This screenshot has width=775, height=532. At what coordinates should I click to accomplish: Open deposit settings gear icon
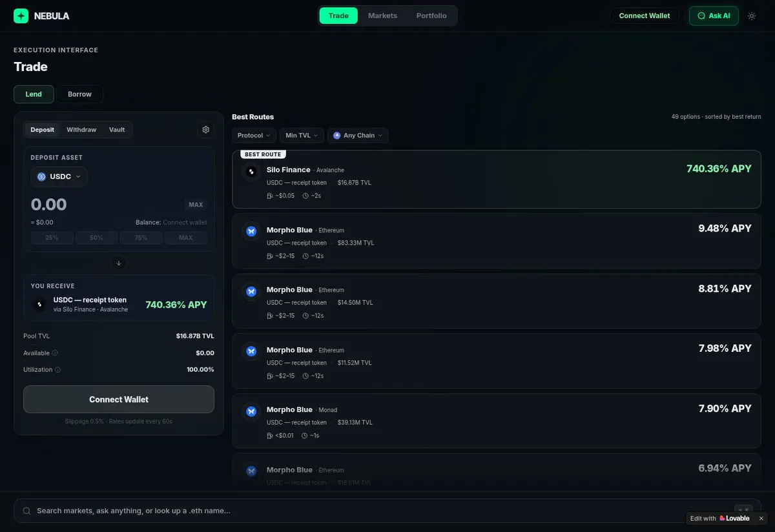point(206,130)
